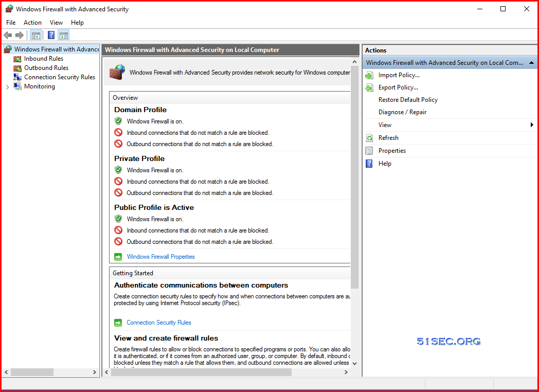This screenshot has width=539, height=392.
Task: Click the Help action in Actions pane
Action: coord(385,164)
